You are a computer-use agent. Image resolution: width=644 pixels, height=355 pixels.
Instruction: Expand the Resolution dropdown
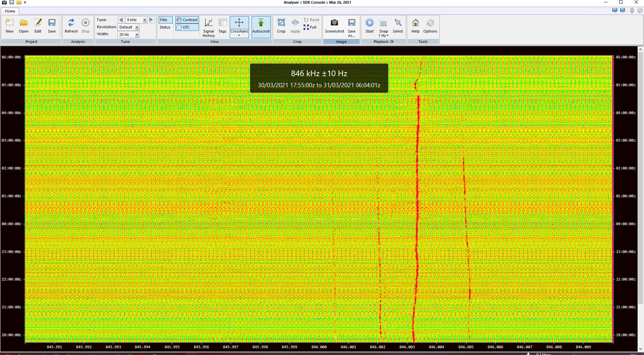pos(137,27)
